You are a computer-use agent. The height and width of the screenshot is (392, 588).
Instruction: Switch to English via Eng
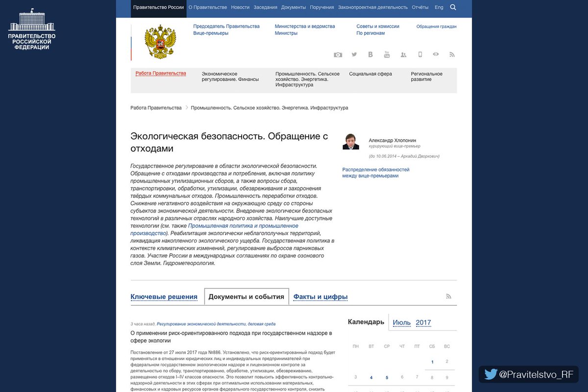pyautogui.click(x=439, y=7)
